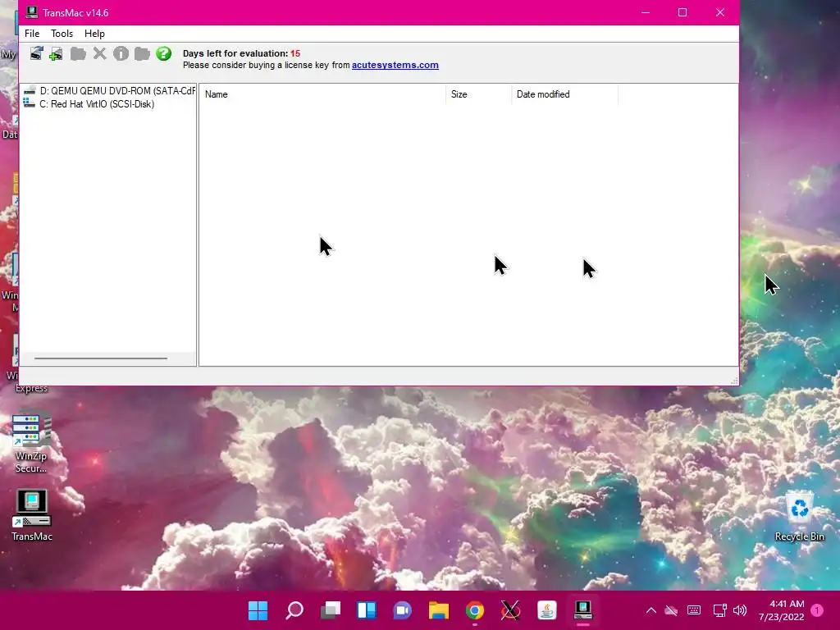Open Google Chrome from the taskbar

pos(475,610)
